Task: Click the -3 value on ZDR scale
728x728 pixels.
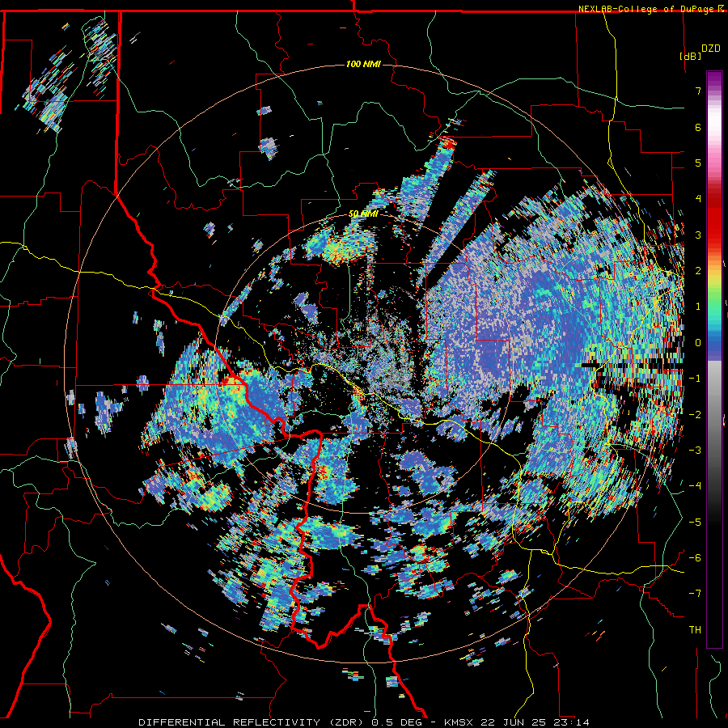Action: tap(695, 450)
